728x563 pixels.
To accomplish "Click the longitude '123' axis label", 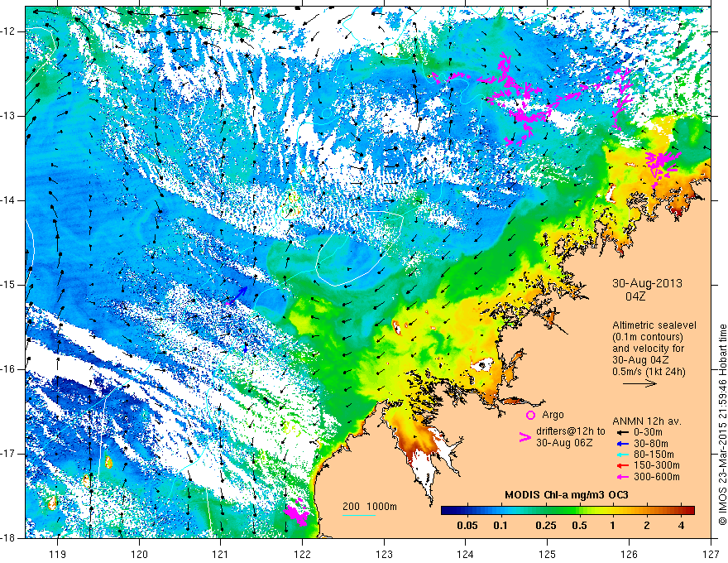I will click(384, 555).
